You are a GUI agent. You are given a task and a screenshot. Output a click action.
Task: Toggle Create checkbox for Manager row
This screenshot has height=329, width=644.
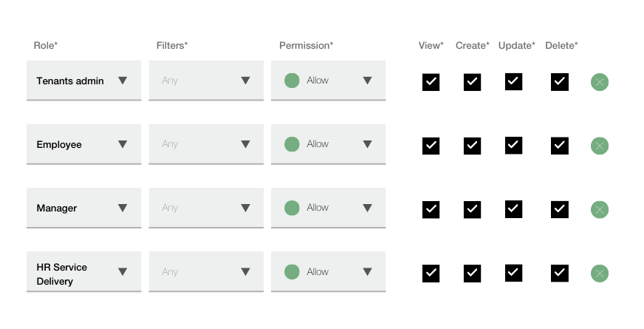(x=473, y=209)
